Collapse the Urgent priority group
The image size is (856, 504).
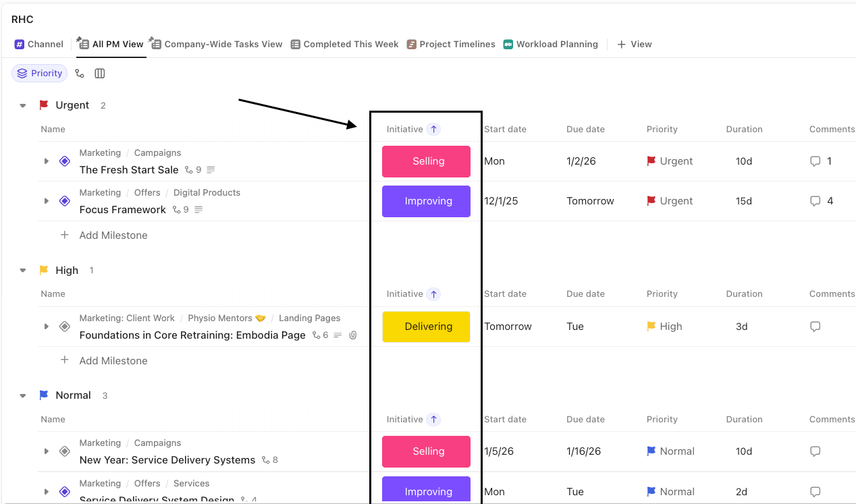point(23,105)
